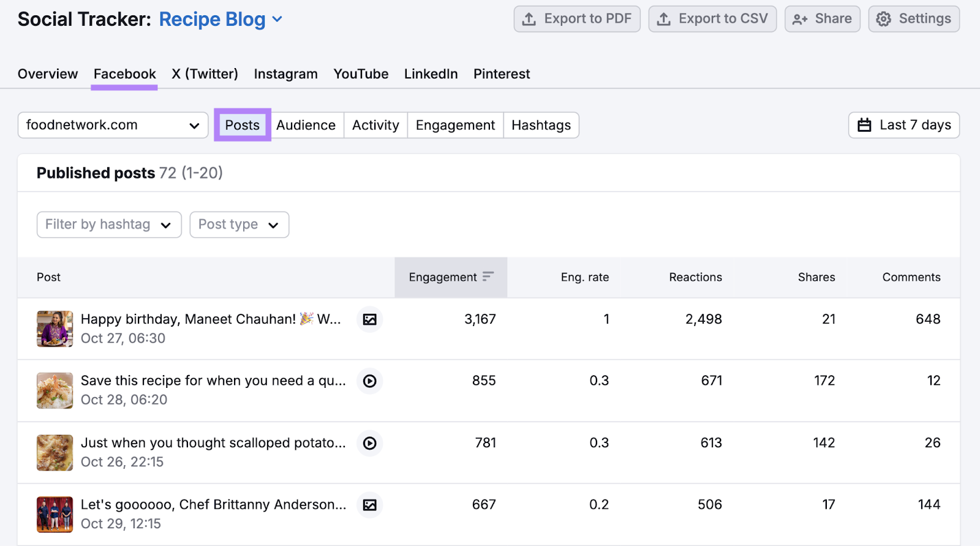Click the image post type icon for Maneet Chauhan post
This screenshot has width=980, height=546.
(x=369, y=319)
